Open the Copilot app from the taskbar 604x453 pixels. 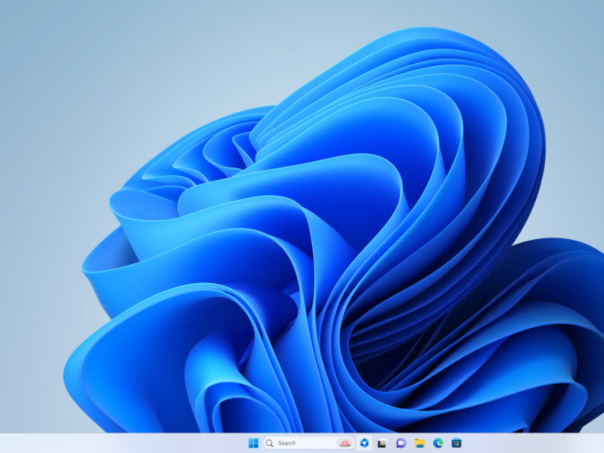[x=364, y=443]
